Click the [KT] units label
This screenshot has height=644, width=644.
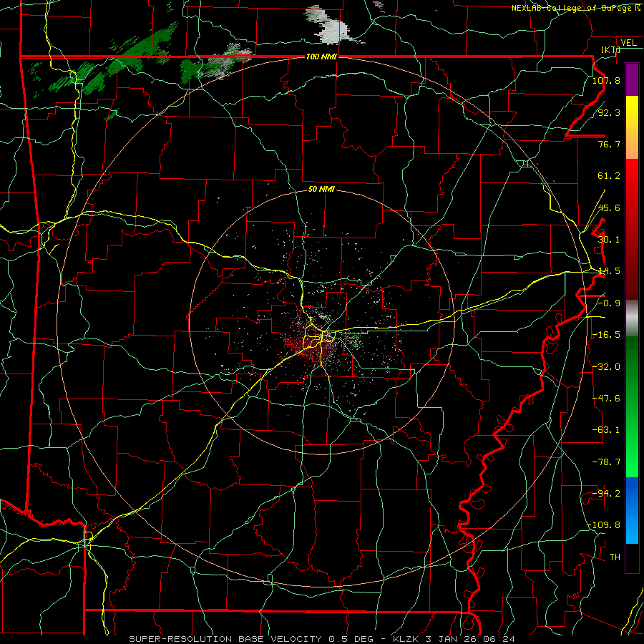coord(610,49)
